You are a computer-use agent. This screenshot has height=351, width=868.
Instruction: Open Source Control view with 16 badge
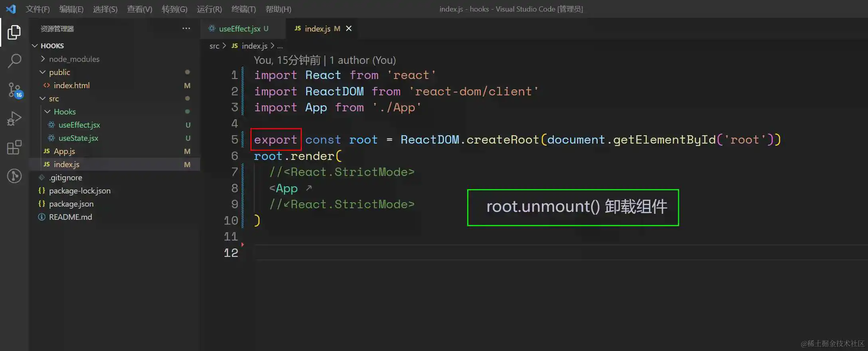[15, 90]
